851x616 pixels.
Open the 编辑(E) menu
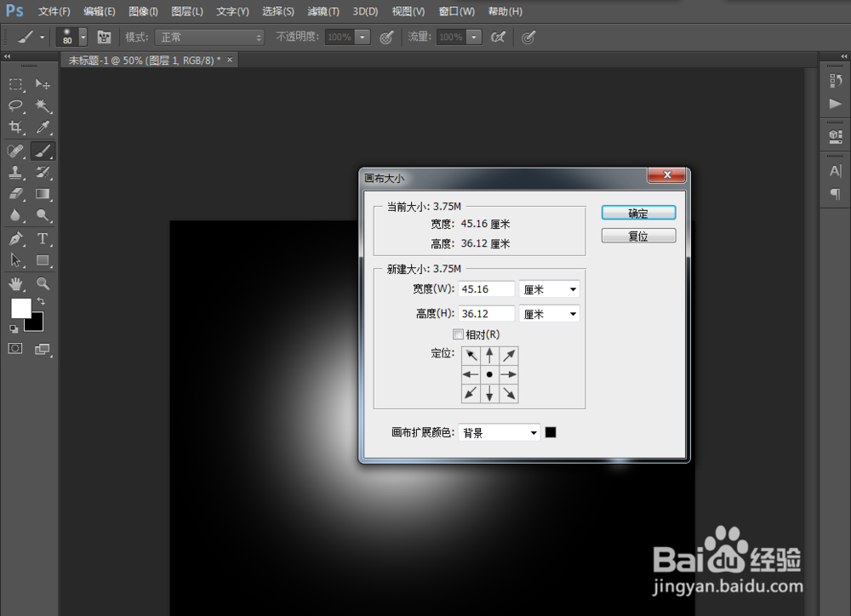[x=100, y=11]
